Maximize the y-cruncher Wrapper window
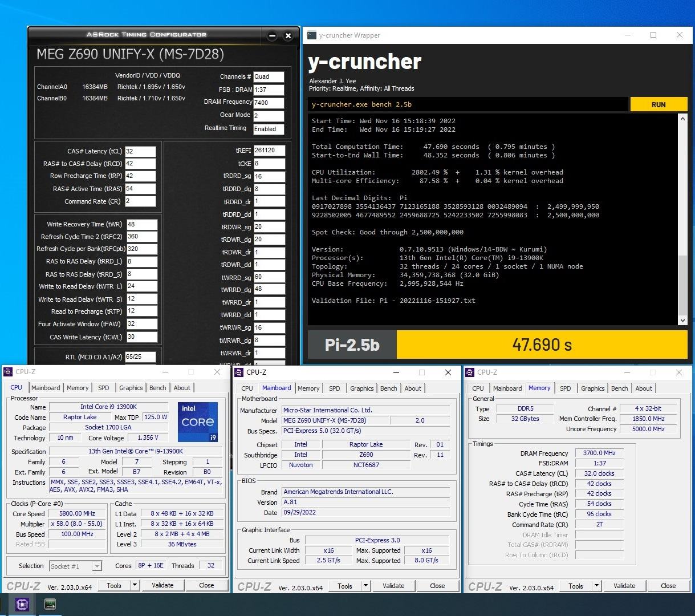Image resolution: width=695 pixels, height=616 pixels. tap(653, 35)
